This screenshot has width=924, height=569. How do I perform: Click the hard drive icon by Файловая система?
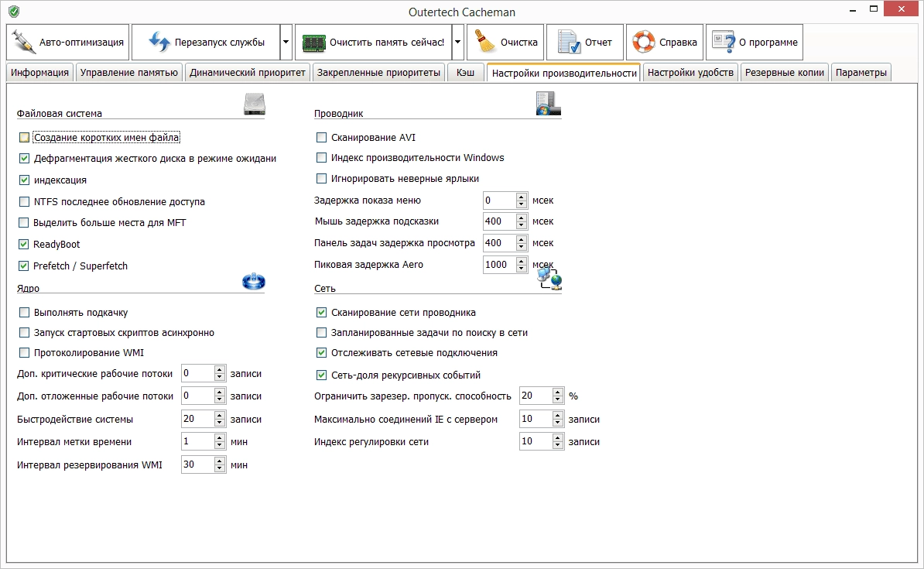[255, 104]
